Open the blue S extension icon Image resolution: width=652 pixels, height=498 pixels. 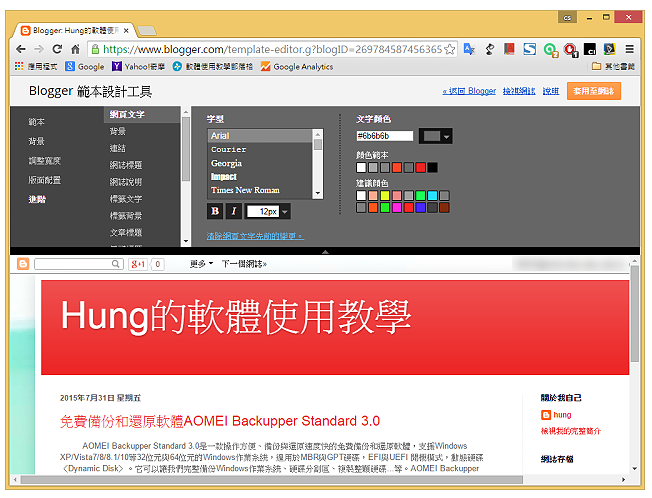coord(529,49)
